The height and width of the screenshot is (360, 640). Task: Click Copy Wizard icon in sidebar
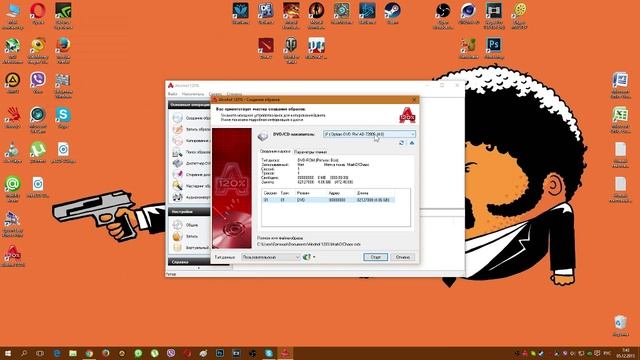click(x=178, y=141)
